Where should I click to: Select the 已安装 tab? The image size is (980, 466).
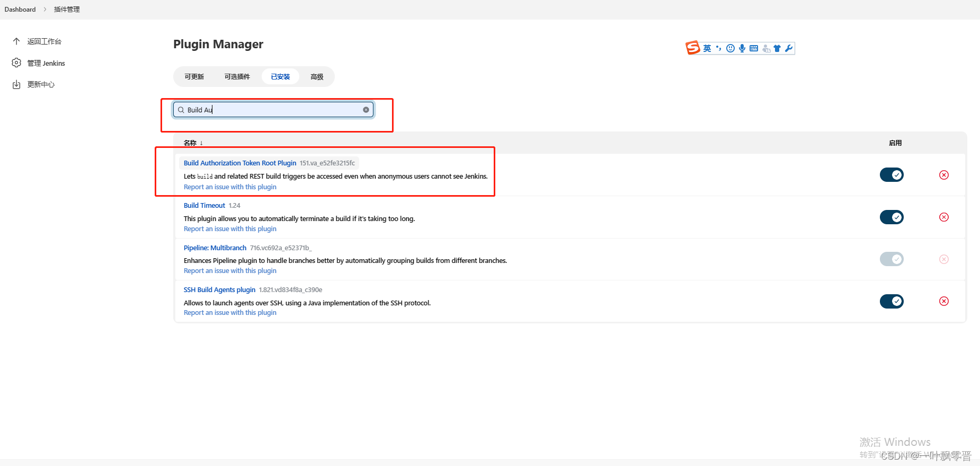click(x=280, y=77)
